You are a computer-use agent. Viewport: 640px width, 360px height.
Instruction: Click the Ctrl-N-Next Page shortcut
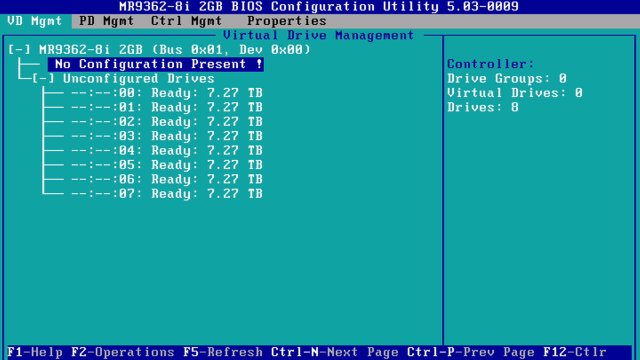coord(335,352)
